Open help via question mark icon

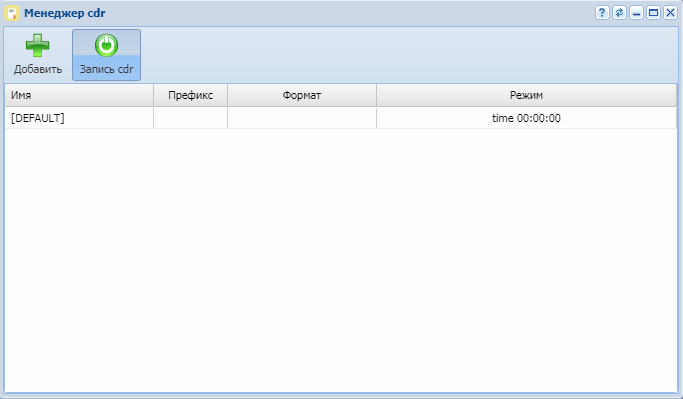(x=602, y=13)
